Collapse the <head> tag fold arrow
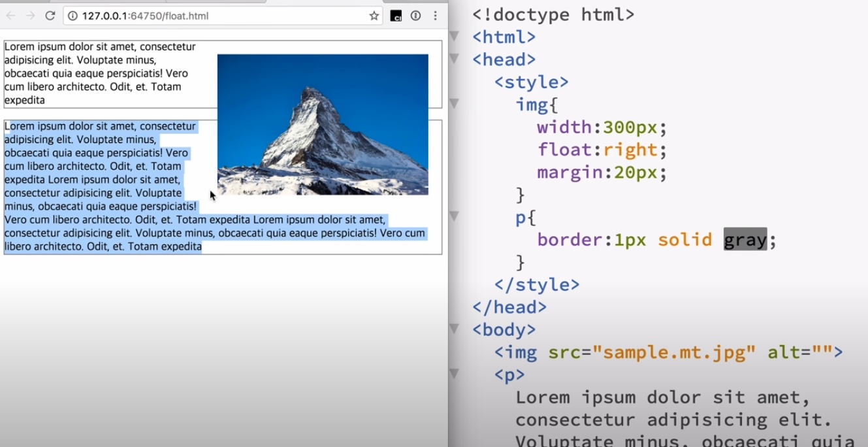868x447 pixels. [x=454, y=59]
